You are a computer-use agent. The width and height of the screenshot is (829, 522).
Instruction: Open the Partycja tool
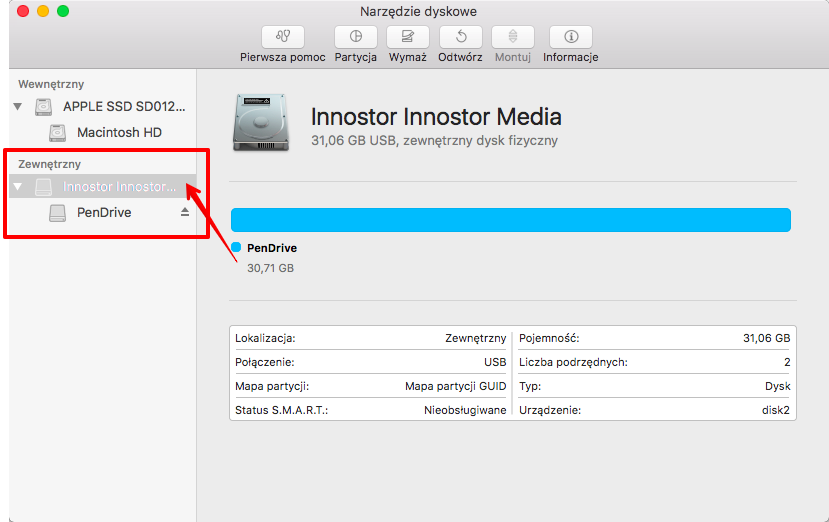click(356, 36)
